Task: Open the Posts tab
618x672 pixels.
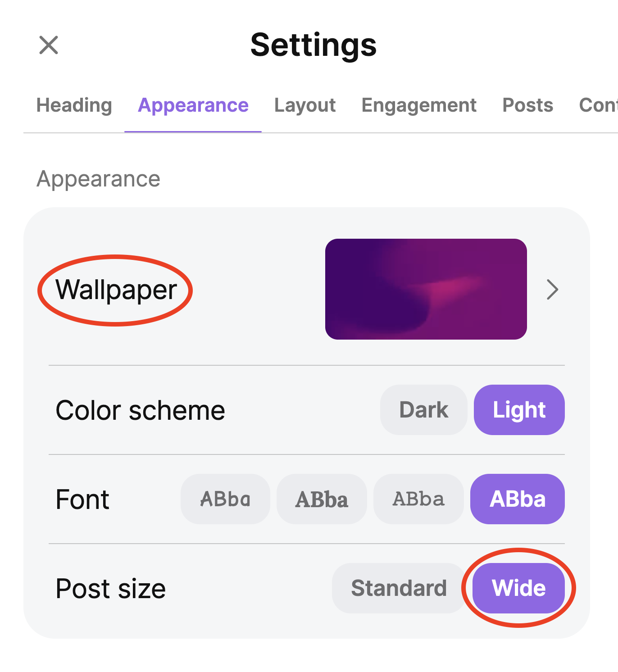Action: (527, 105)
